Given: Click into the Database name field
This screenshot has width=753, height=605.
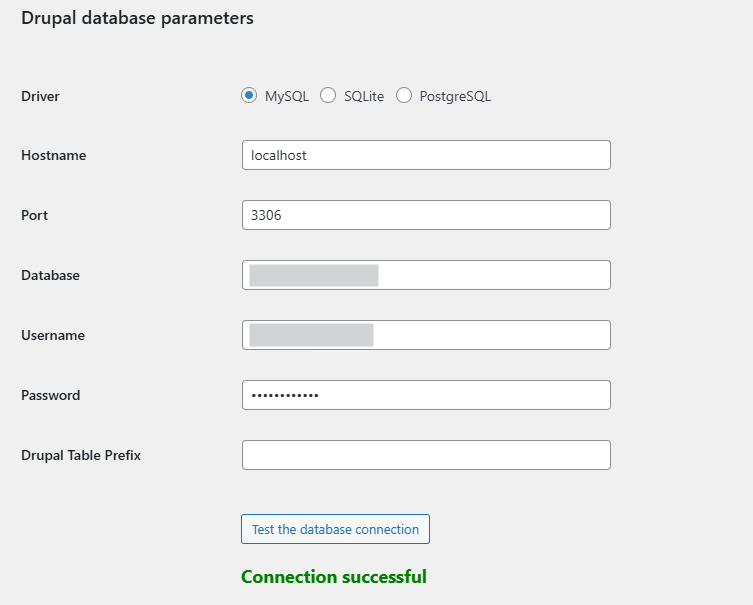Looking at the screenshot, I should click(426, 275).
